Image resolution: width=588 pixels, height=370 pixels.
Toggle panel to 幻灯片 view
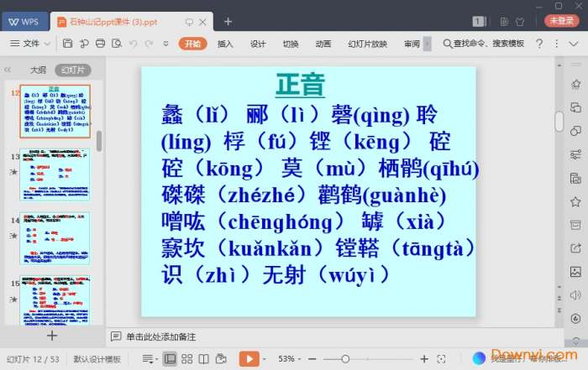(x=73, y=70)
